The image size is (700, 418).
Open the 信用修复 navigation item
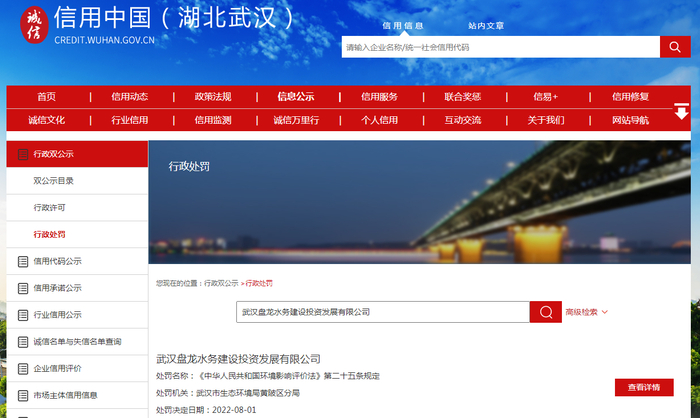630,97
